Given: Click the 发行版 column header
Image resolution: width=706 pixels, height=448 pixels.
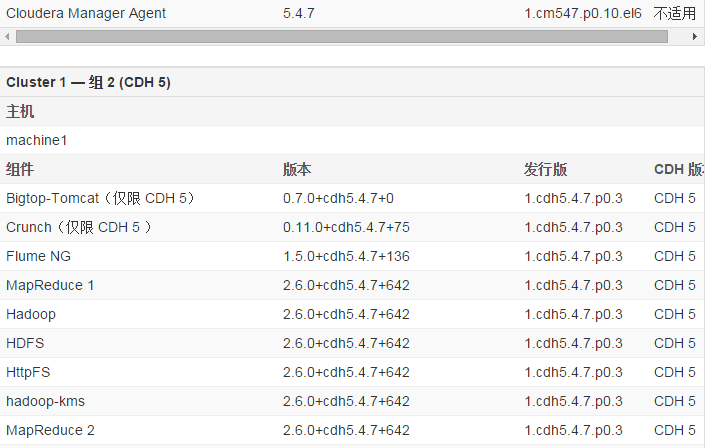Looking at the screenshot, I should click(545, 170).
